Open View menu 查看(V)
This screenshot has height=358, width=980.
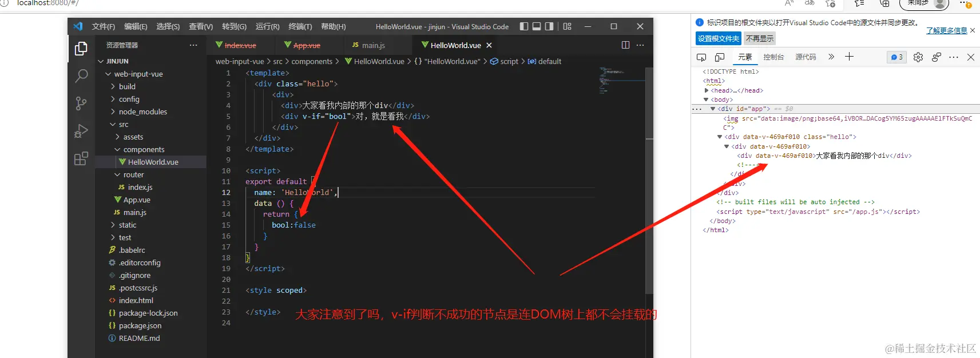coord(201,26)
